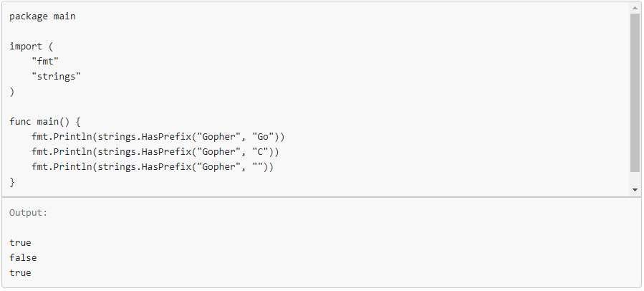This screenshot has width=644, height=291.
Task: Click the vertical scrollbar thumb of the code box
Action: point(635,92)
